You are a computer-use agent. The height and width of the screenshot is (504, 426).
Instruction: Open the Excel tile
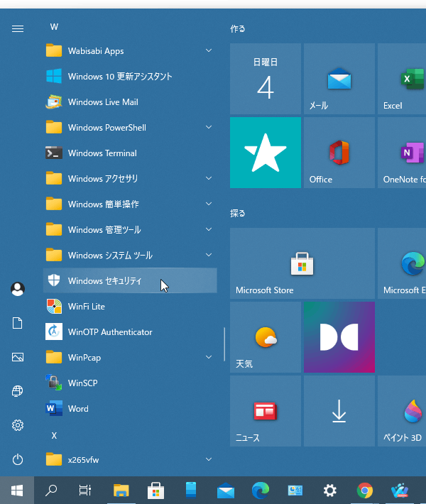(402, 79)
